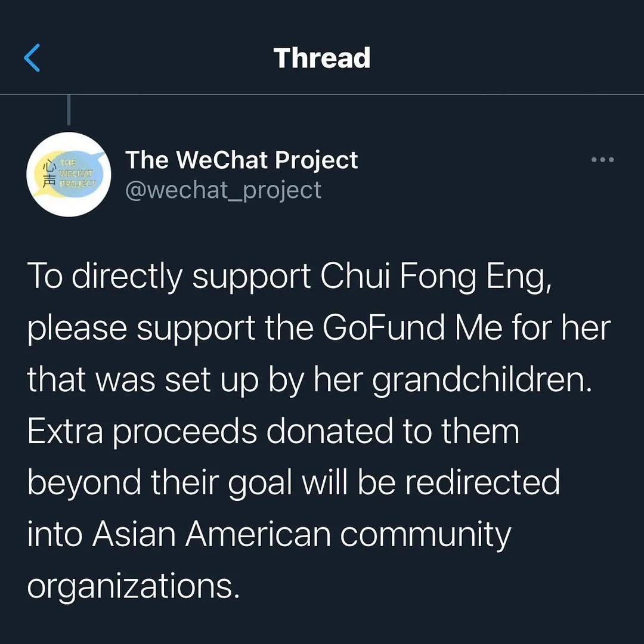644x644 pixels.
Task: Click "donated to them" in the tweet
Action: pos(392,431)
